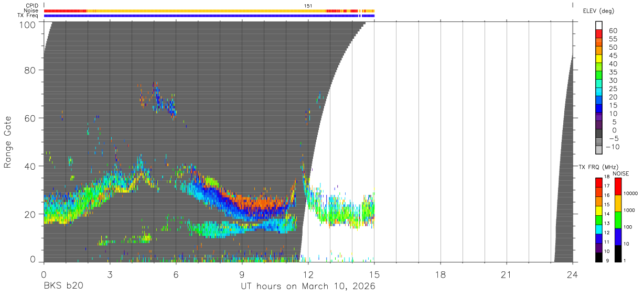
Task: Click the UT hours tick label 12
Action: [308, 274]
